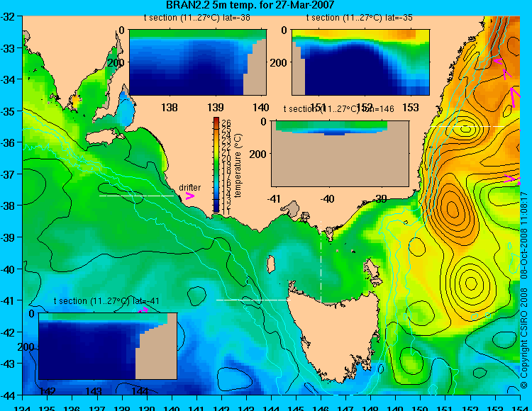
Task: Click the -34 latitude axis label
Action: (x=8, y=79)
